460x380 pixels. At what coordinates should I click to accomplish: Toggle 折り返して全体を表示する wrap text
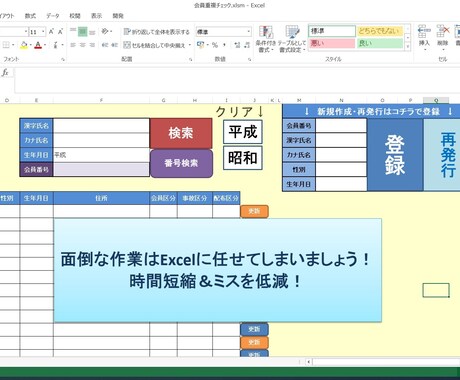click(x=156, y=32)
